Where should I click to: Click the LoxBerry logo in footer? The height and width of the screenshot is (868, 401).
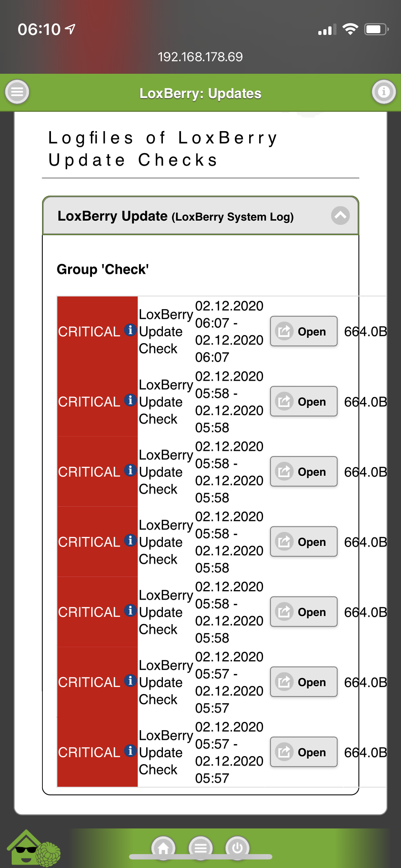34,848
